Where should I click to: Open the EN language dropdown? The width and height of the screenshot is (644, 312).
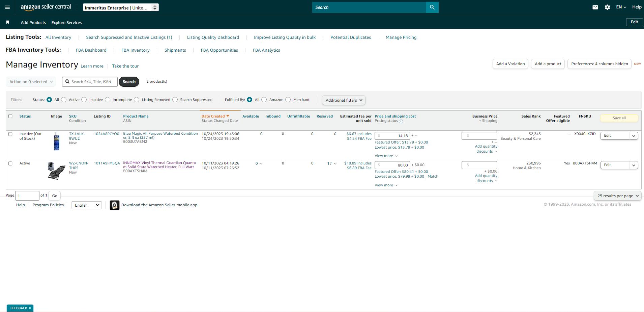pyautogui.click(x=621, y=7)
